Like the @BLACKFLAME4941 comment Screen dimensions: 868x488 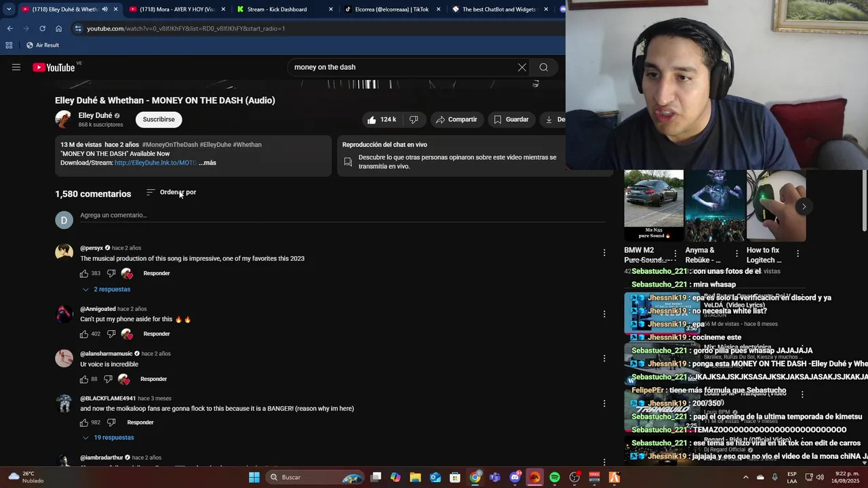pyautogui.click(x=84, y=422)
